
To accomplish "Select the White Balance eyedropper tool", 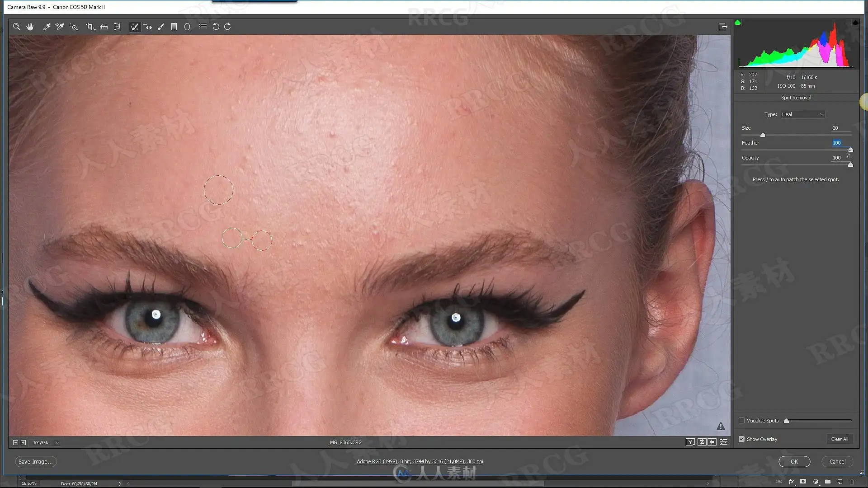I will tap(46, 27).
